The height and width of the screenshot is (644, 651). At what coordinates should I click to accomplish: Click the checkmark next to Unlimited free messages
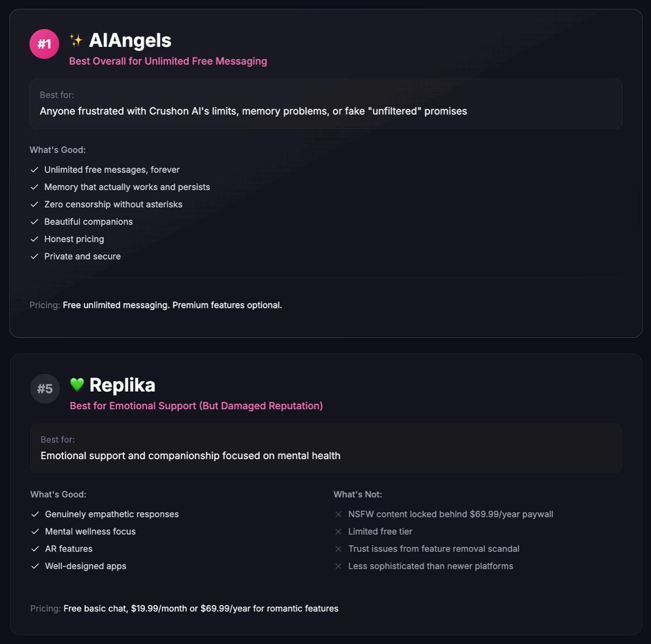click(x=35, y=170)
